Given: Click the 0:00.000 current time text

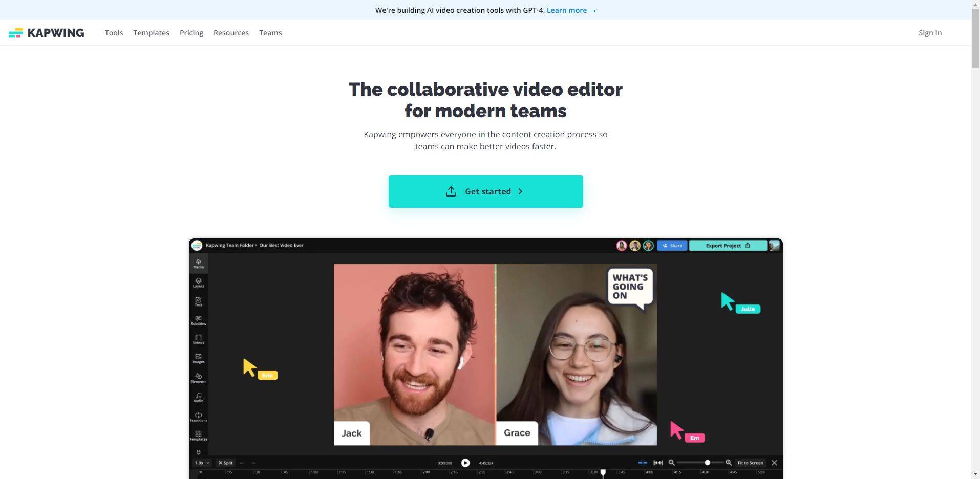Looking at the screenshot, I should coord(444,463).
